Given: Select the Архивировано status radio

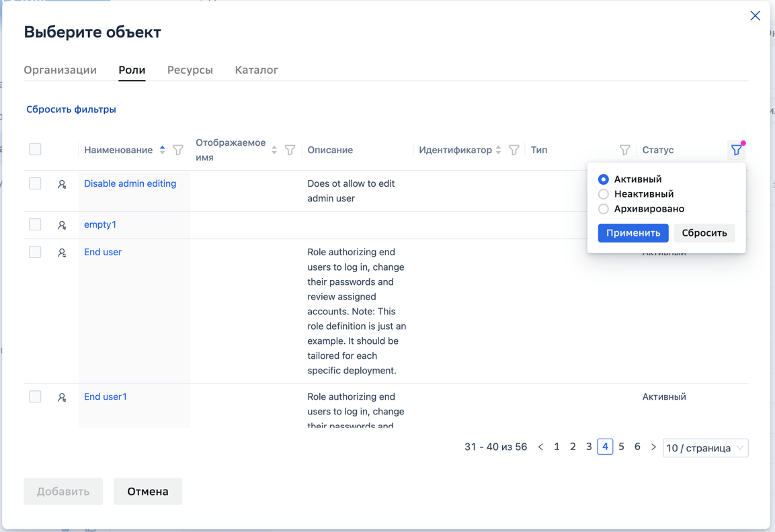Looking at the screenshot, I should click(x=604, y=209).
